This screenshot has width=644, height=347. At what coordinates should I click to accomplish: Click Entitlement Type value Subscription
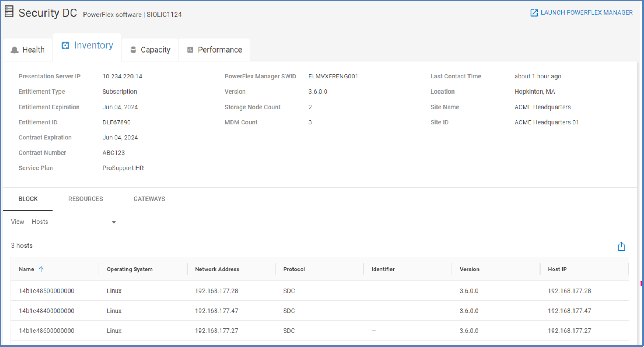point(120,92)
